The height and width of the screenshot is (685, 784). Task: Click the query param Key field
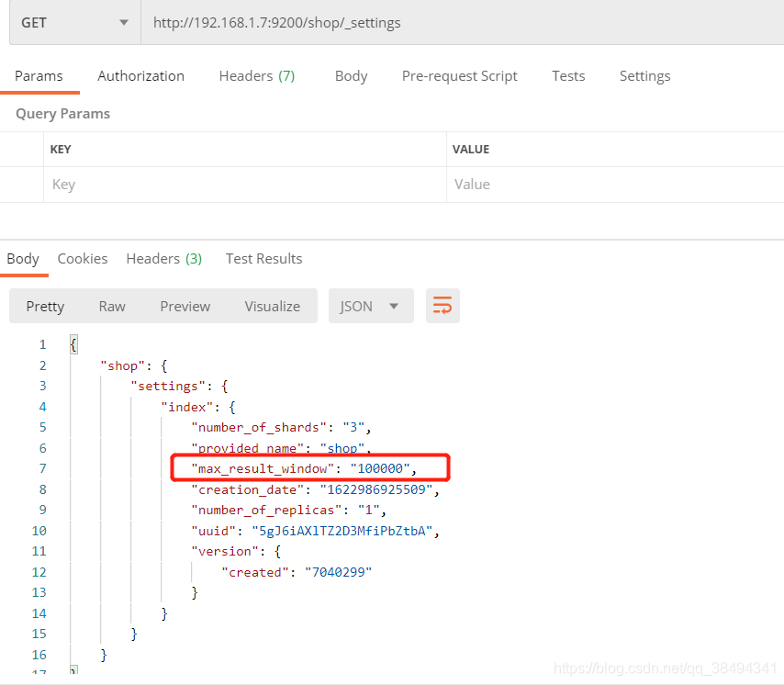[x=244, y=185]
